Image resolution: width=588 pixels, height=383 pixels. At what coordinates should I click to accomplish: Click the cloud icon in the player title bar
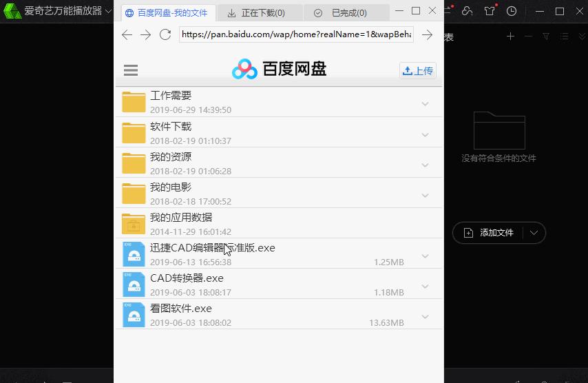click(x=468, y=11)
